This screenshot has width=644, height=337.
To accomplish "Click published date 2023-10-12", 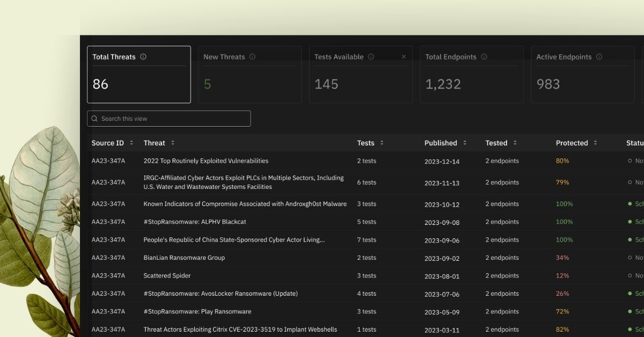I will (442, 204).
